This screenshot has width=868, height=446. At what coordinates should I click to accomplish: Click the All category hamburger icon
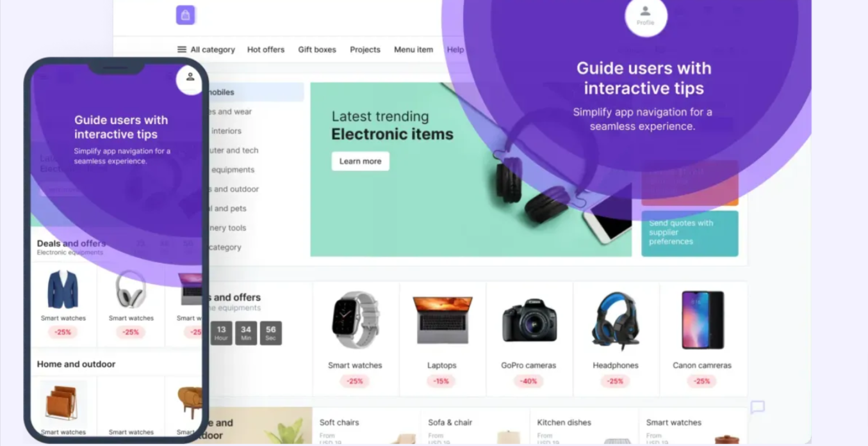[x=182, y=49]
